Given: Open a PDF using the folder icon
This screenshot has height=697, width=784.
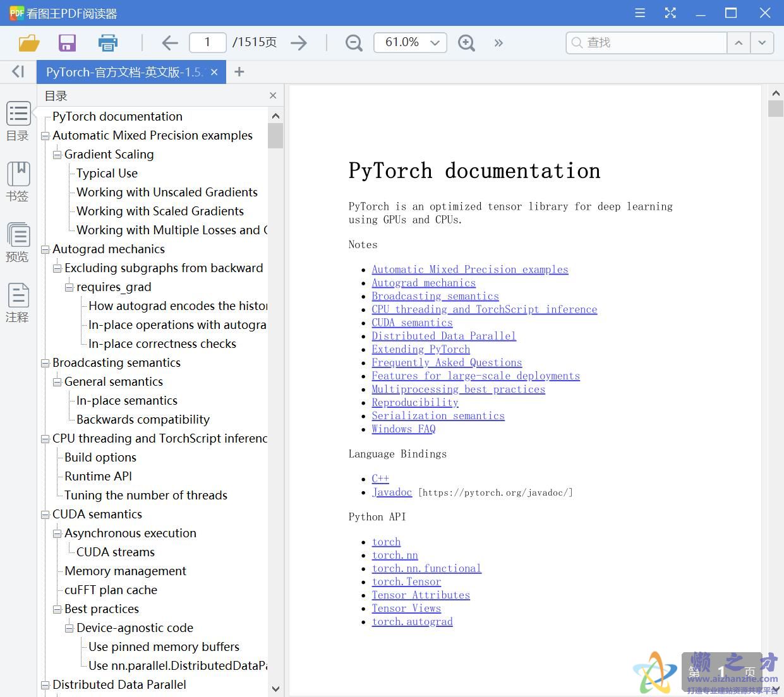Looking at the screenshot, I should [x=28, y=43].
